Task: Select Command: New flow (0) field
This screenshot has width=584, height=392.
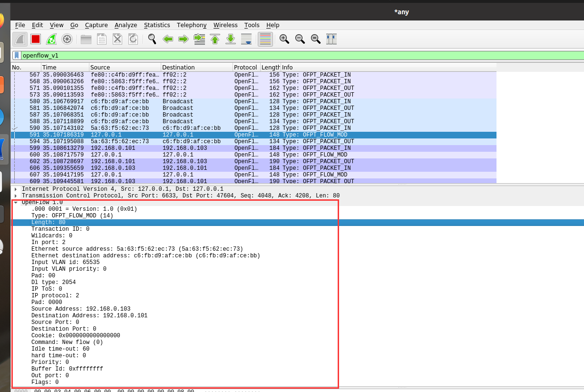Action: pyautogui.click(x=67, y=342)
